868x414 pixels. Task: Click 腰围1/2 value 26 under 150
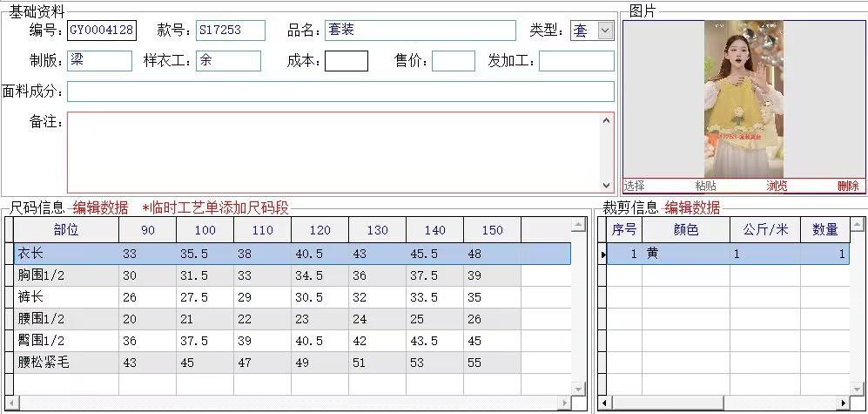pos(493,319)
